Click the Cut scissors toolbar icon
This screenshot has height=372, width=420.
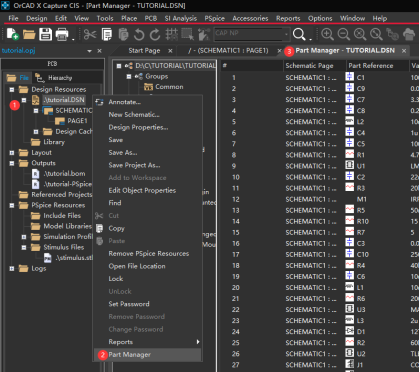click(x=90, y=34)
